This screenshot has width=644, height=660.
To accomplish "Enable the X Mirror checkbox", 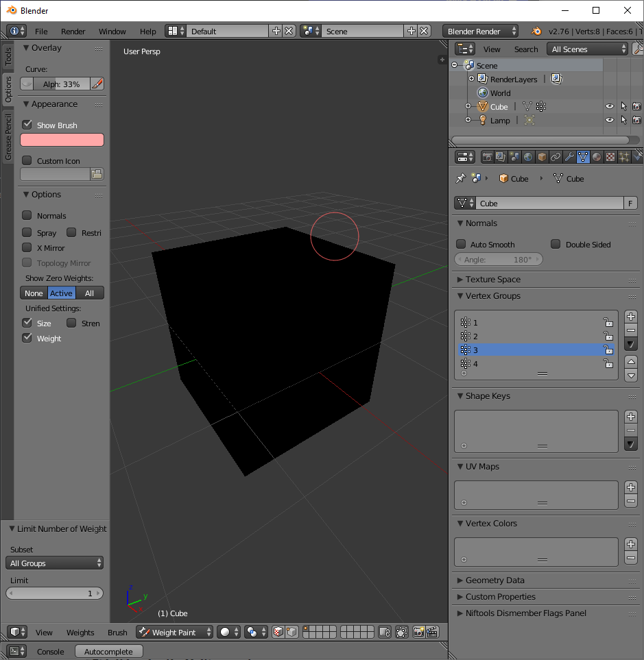I will click(27, 247).
